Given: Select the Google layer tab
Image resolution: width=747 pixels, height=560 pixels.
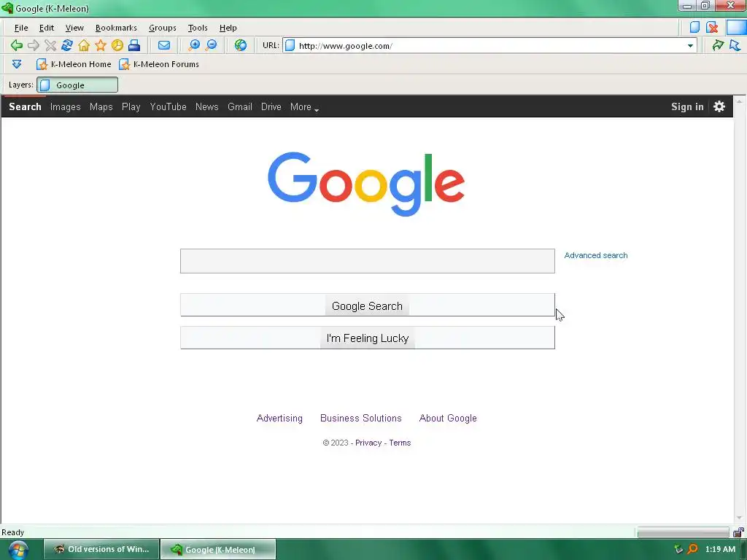Looking at the screenshot, I should pos(77,85).
